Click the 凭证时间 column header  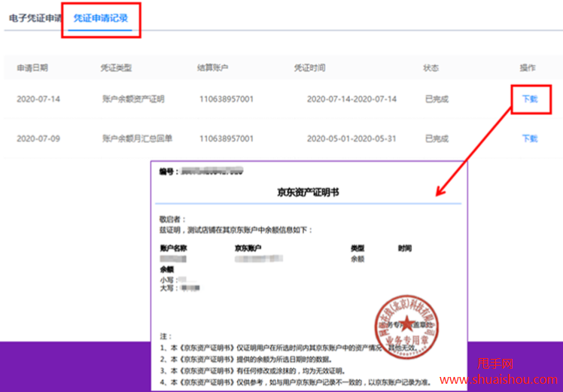point(309,68)
